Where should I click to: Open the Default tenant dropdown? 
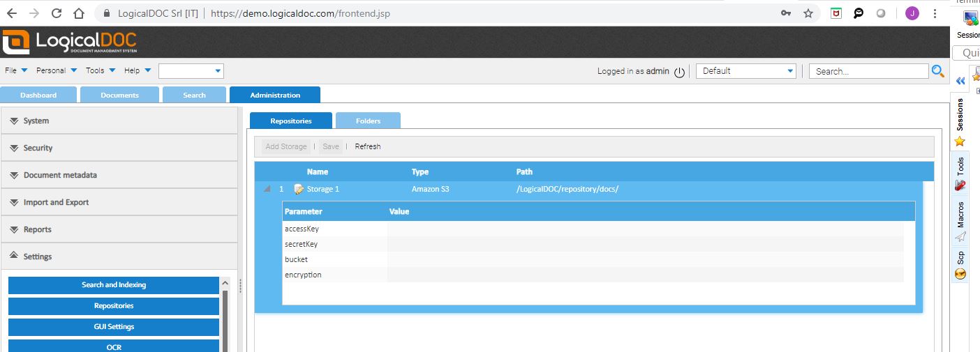pyautogui.click(x=746, y=71)
